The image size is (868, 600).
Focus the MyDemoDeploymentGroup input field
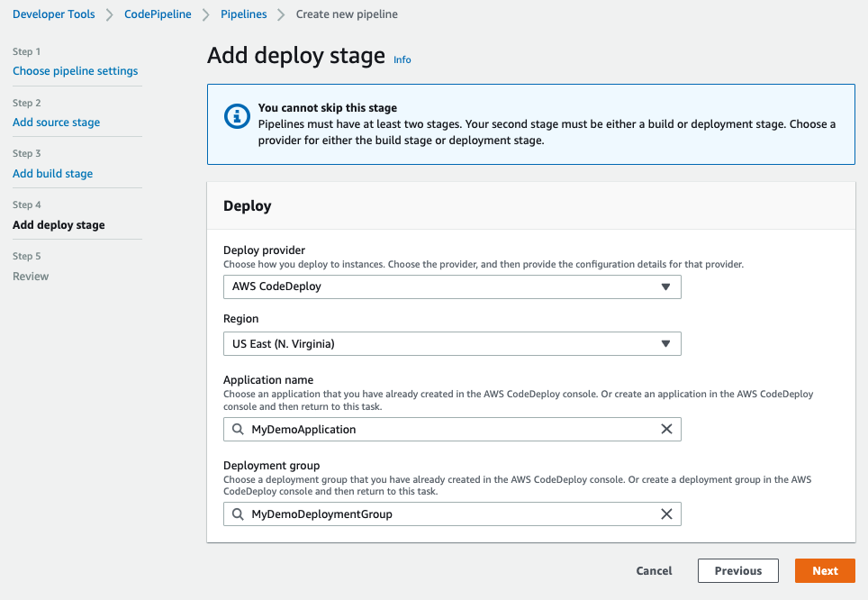[x=450, y=514]
